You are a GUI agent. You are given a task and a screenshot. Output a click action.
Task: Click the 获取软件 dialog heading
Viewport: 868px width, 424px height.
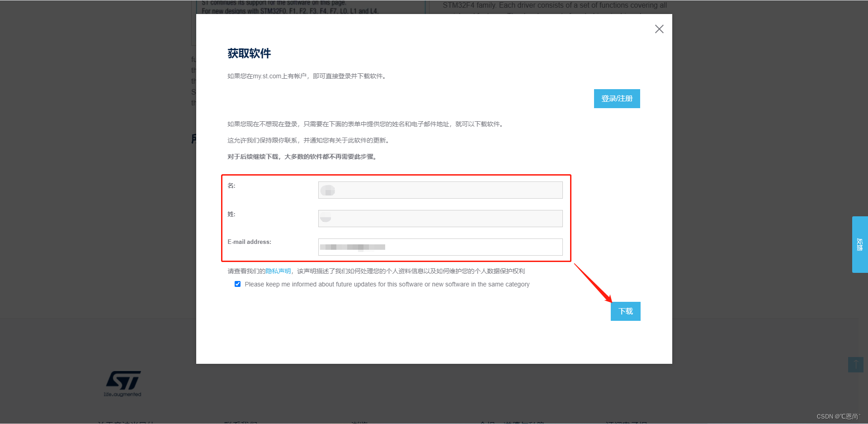tap(249, 53)
